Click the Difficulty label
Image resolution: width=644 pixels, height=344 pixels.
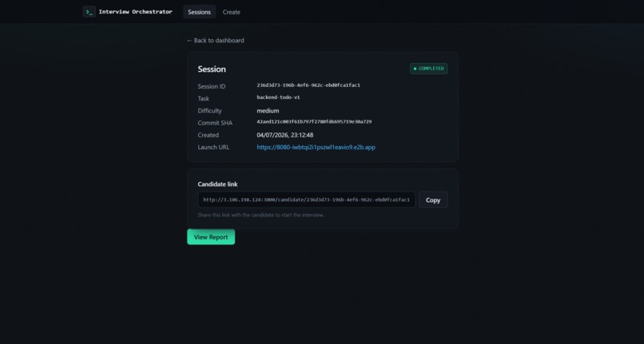pyautogui.click(x=209, y=111)
